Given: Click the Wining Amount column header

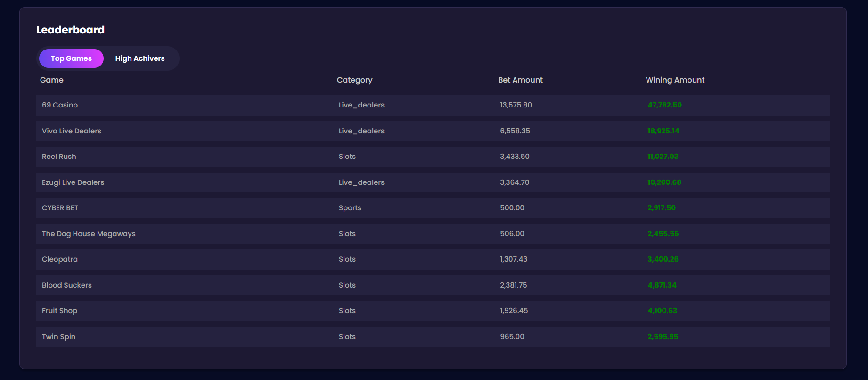Looking at the screenshot, I should pos(675,80).
